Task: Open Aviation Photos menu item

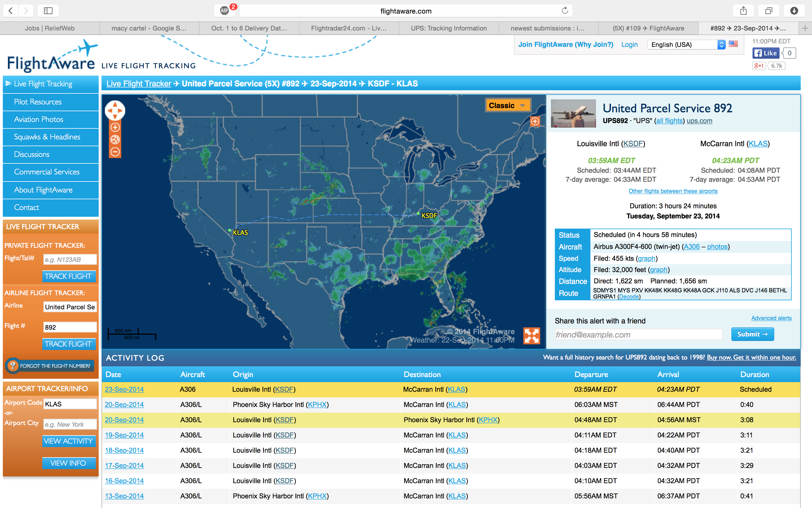Action: click(51, 119)
